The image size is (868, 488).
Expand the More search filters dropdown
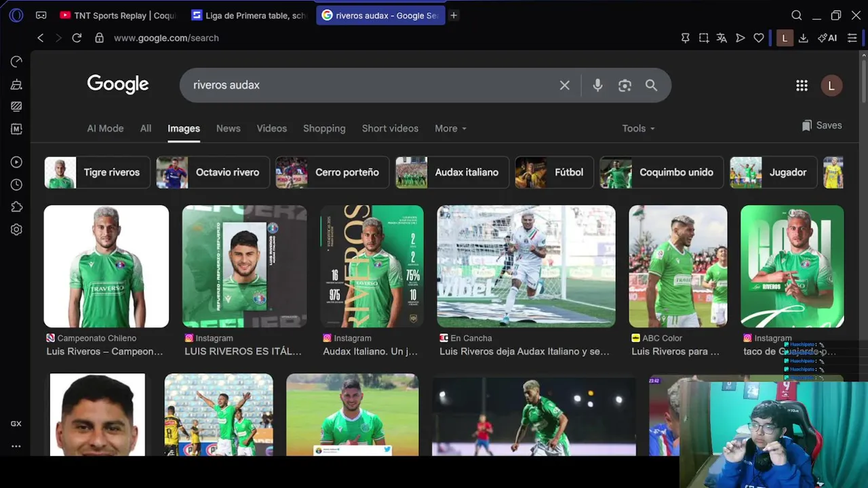pos(451,128)
